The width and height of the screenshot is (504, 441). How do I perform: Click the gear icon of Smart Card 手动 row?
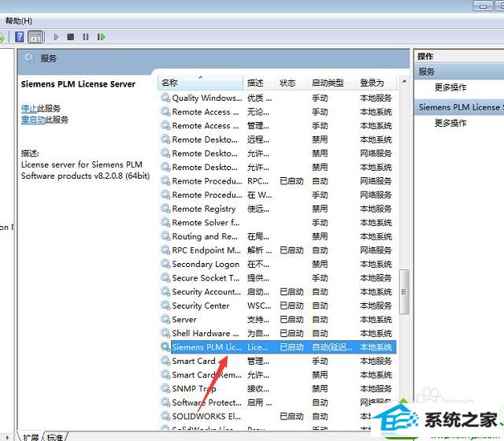click(x=165, y=361)
